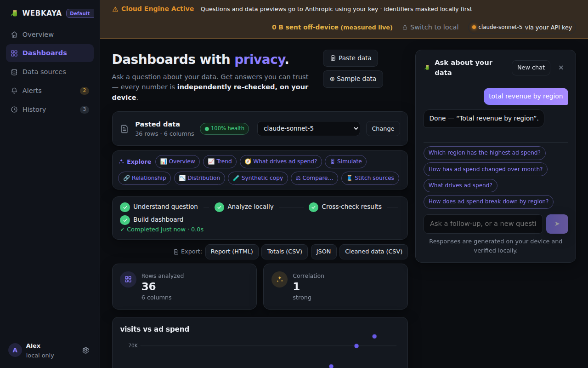Screen dimensions: 588x368
Task: Click 'What drives ad spend?' explore chip
Action: tap(281, 161)
